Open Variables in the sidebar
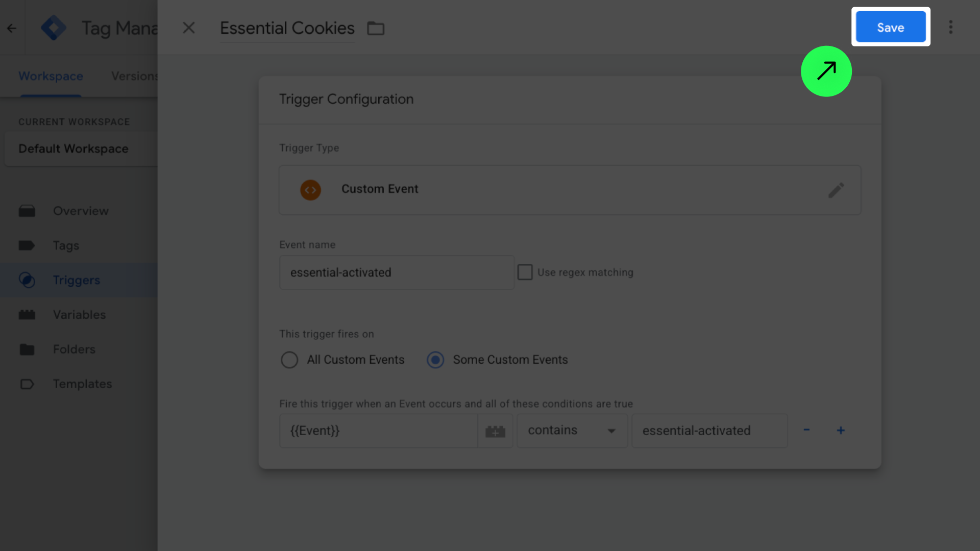The height and width of the screenshot is (551, 980). click(x=79, y=315)
